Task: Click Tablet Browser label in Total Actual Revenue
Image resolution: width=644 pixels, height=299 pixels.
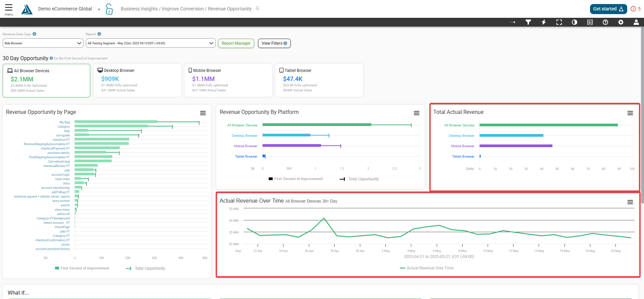Action: tap(463, 157)
